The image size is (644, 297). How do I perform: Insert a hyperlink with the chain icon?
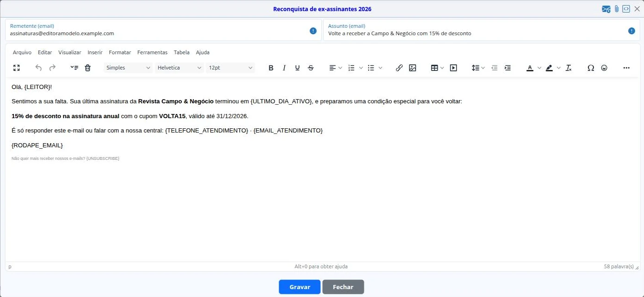click(x=399, y=68)
